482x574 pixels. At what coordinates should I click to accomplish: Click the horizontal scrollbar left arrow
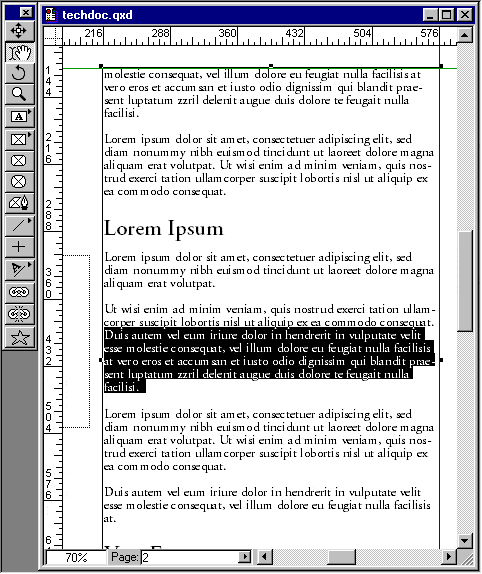coord(265,557)
